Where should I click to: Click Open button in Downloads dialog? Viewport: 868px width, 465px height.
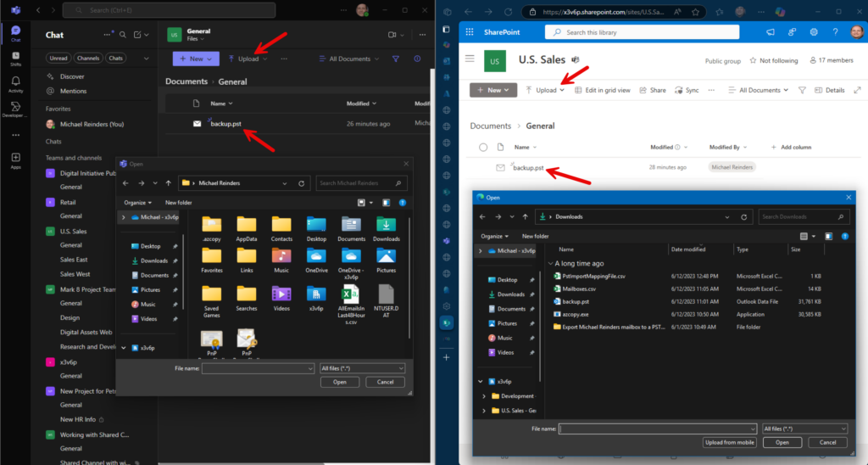782,443
